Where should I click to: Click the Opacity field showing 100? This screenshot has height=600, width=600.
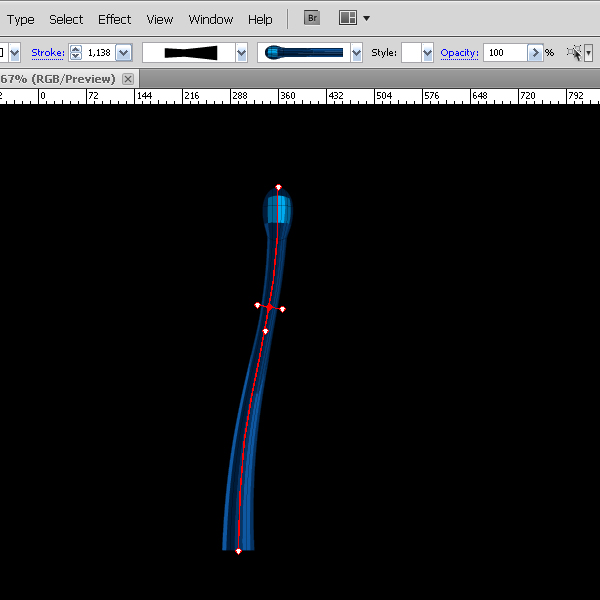pyautogui.click(x=505, y=53)
